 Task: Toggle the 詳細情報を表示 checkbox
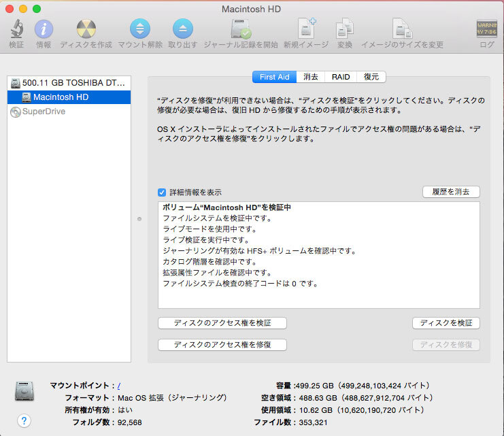pos(162,192)
